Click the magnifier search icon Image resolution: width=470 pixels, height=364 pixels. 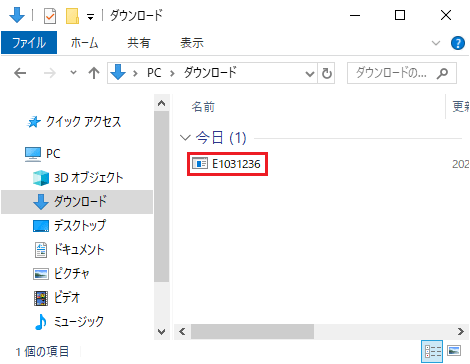click(442, 73)
